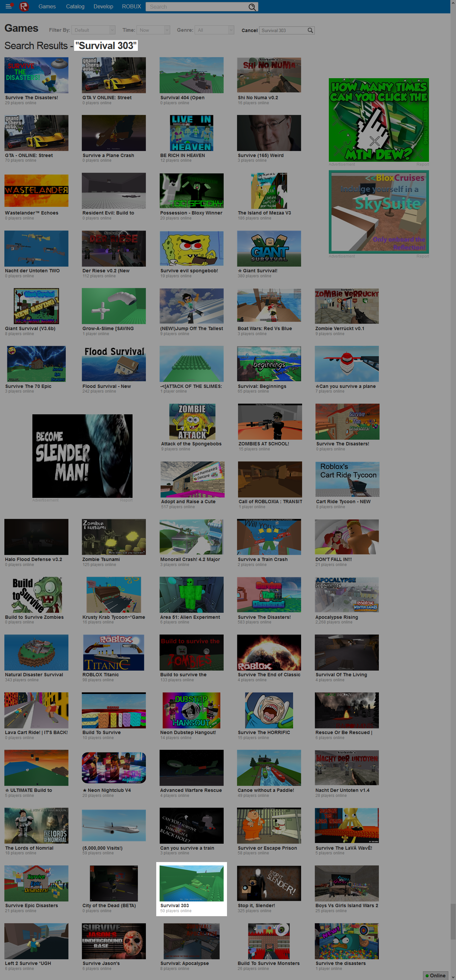Viewport: 456px width, 980px height.
Task: Open the Area 51: Alien Experiment title
Action: click(x=190, y=617)
